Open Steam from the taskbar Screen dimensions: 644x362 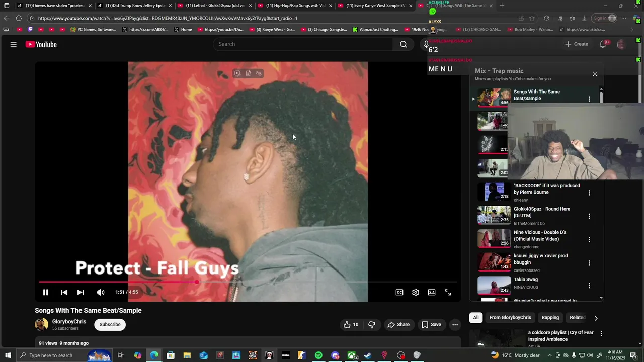click(368, 355)
